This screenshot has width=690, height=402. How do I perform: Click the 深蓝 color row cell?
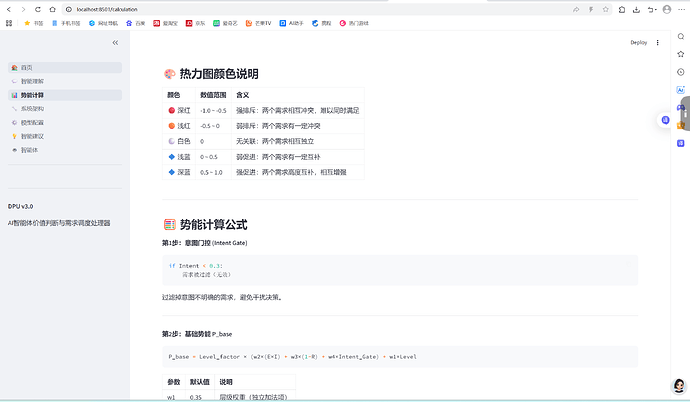coord(179,172)
